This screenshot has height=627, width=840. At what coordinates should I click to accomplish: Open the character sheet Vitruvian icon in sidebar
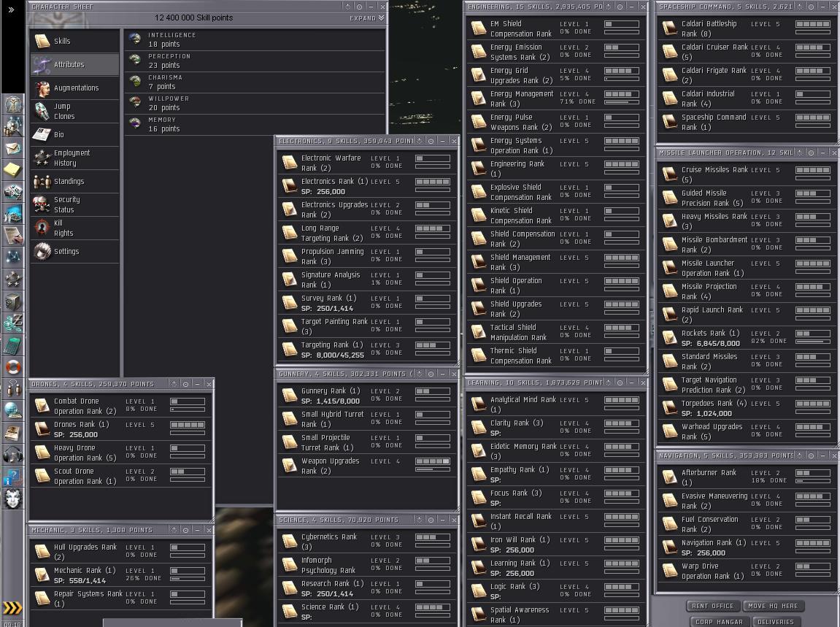click(13, 104)
